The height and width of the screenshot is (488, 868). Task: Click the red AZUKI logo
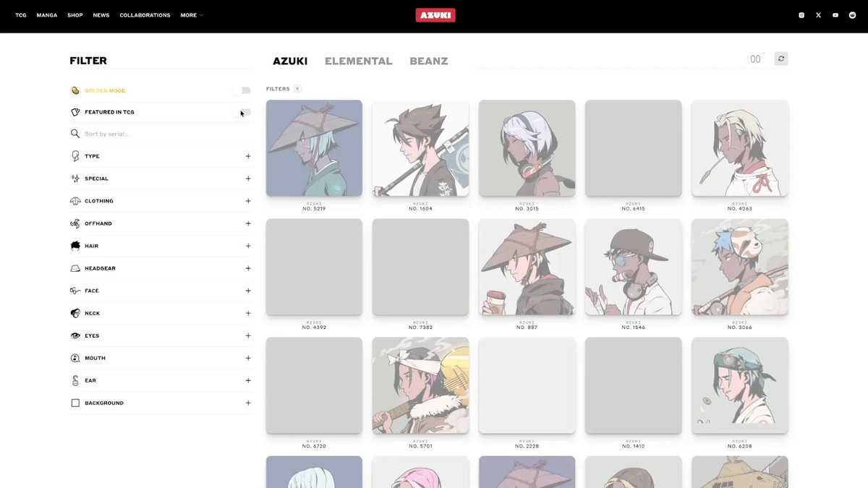click(x=435, y=15)
